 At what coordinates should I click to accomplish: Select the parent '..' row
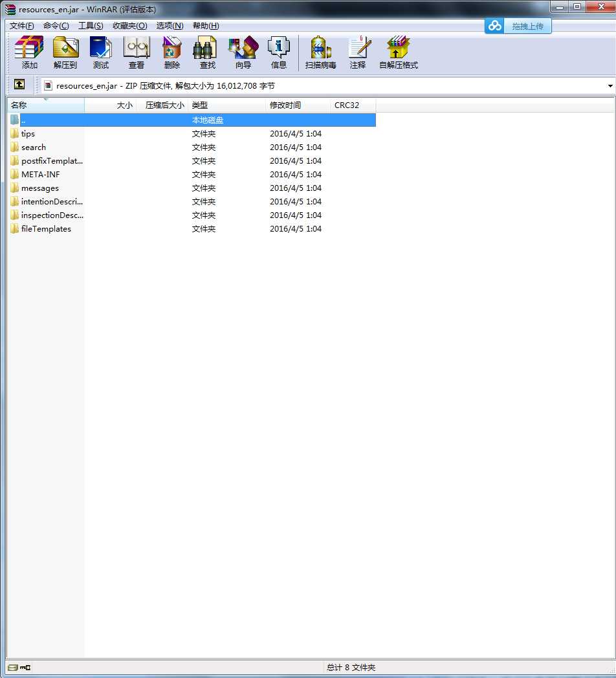tap(192, 120)
